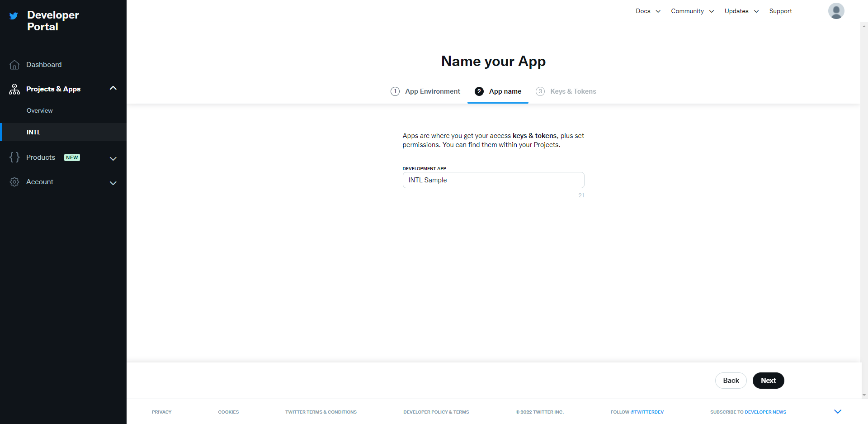Click the NEW badge next to Products
Viewport: 868px width, 424px height.
(72, 157)
